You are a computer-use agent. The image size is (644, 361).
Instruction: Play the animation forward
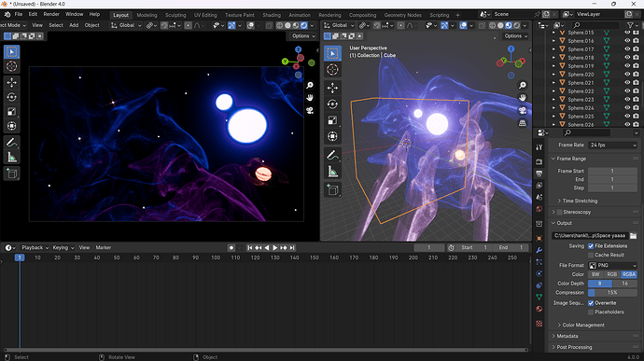click(275, 247)
